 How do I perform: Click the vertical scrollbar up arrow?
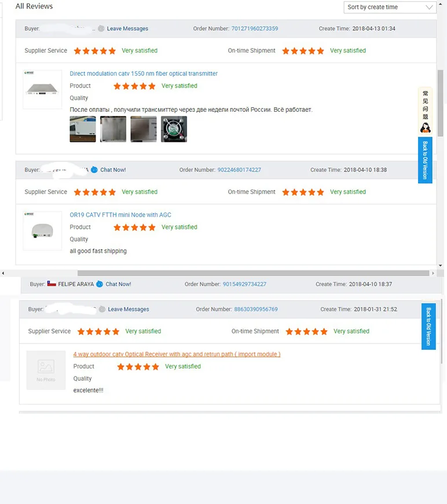(440, 3)
